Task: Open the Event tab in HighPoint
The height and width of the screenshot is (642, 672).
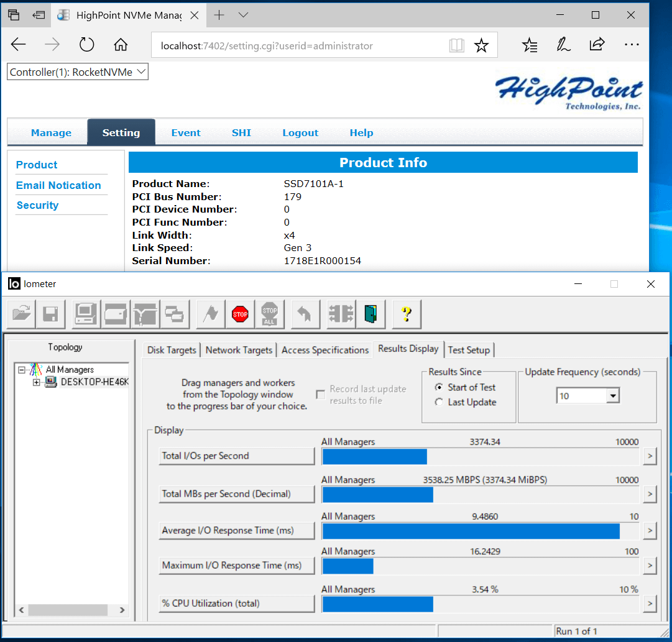Action: [186, 133]
